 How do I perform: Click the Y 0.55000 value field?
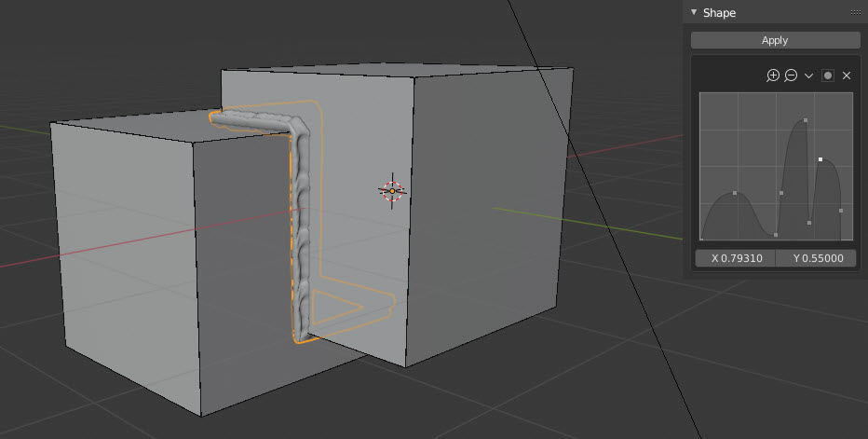[x=816, y=258]
